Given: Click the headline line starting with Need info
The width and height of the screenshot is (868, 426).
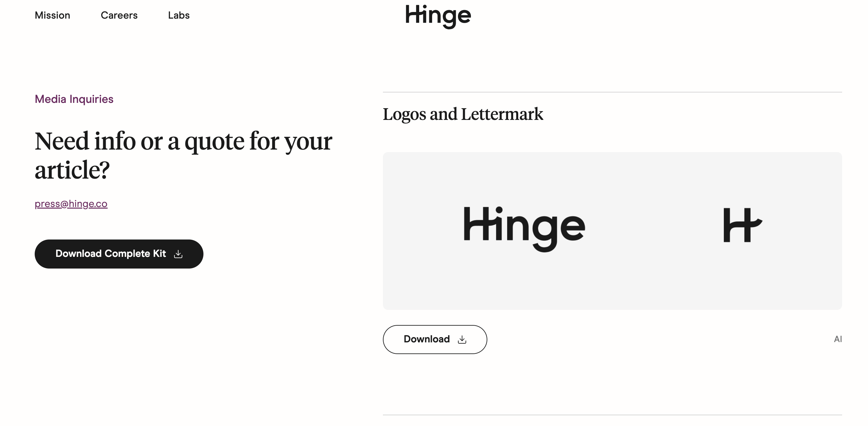Looking at the screenshot, I should tap(183, 141).
